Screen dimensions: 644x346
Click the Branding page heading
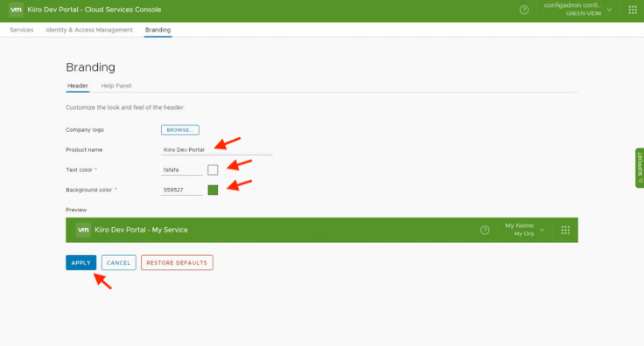(90, 67)
